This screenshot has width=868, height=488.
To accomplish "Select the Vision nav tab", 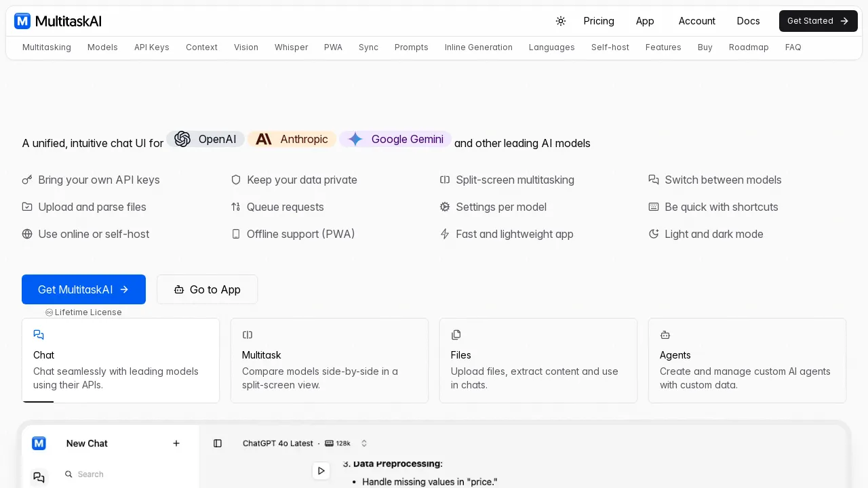I will [x=246, y=47].
